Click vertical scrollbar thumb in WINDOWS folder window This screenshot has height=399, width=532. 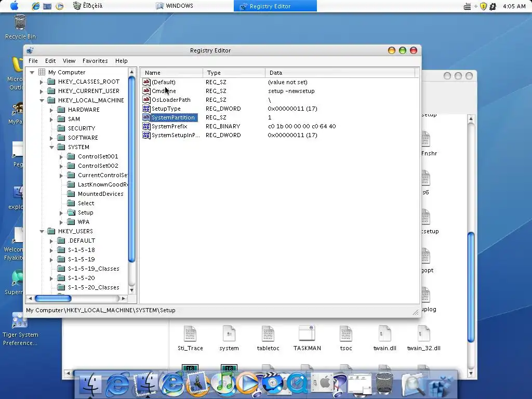pyautogui.click(x=471, y=287)
